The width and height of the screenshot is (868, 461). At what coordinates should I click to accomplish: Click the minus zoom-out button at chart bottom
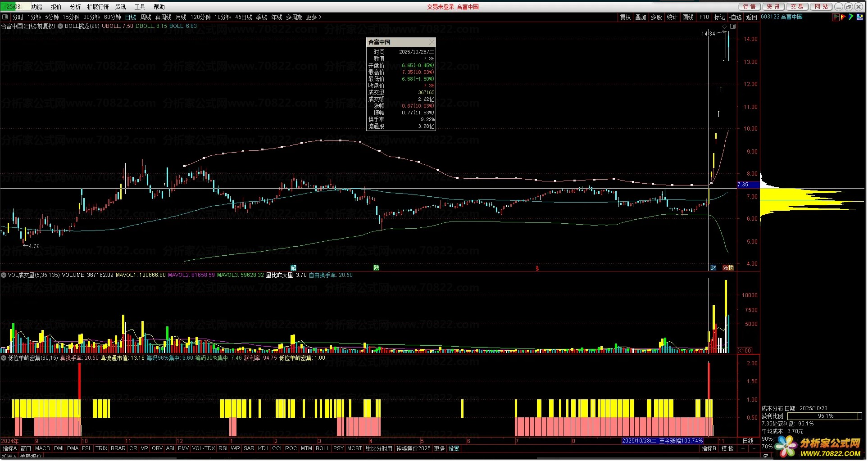(754, 449)
